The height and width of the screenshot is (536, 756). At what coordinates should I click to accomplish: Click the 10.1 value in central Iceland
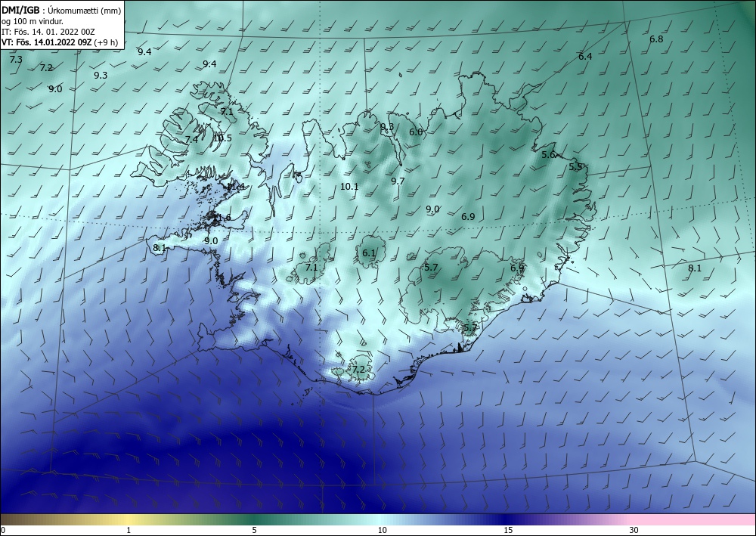click(x=349, y=187)
